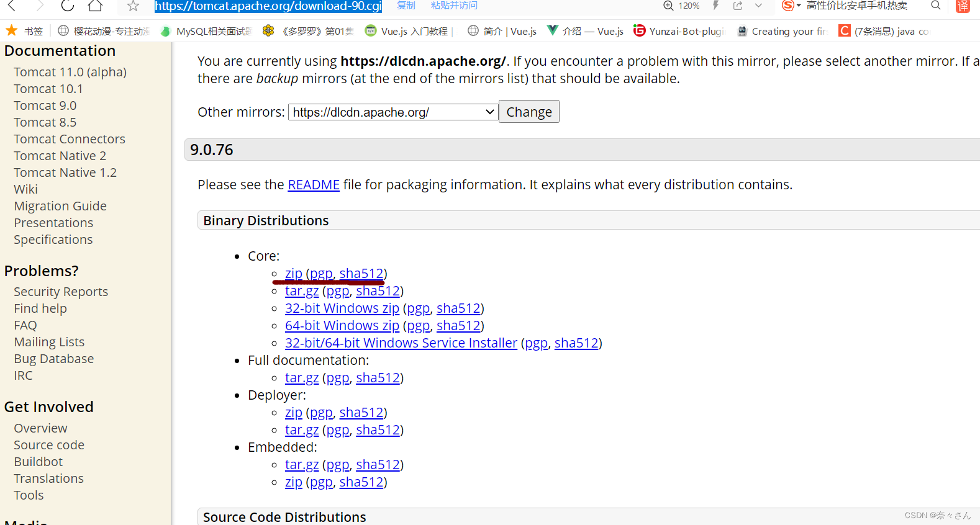Download the Windows Service Installer
This screenshot has width=980, height=525.
(x=401, y=343)
